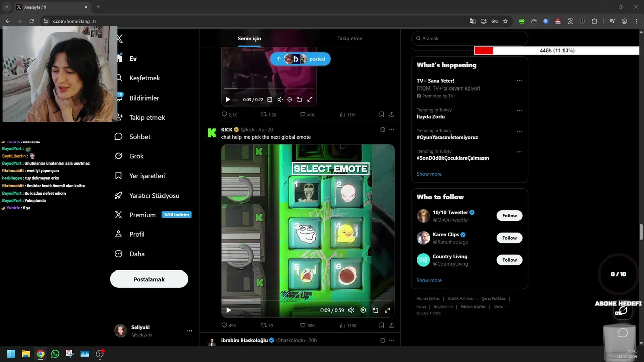Seek the KICK video progress bar

[x=308, y=300]
